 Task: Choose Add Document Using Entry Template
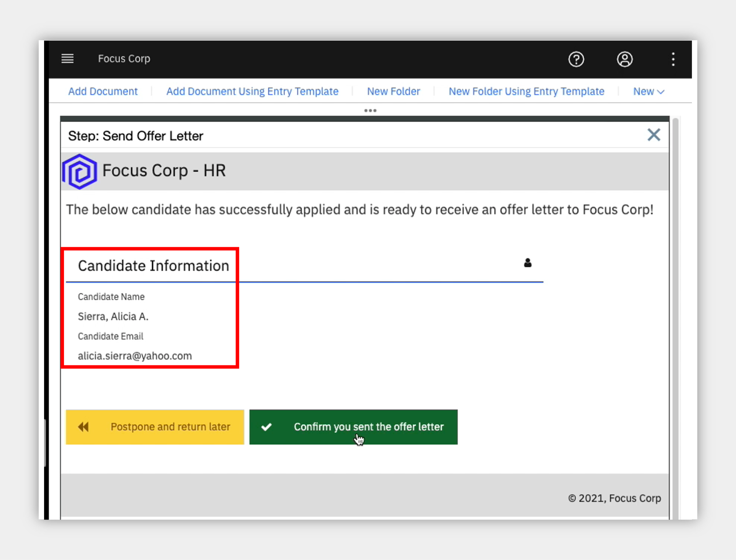point(252,91)
